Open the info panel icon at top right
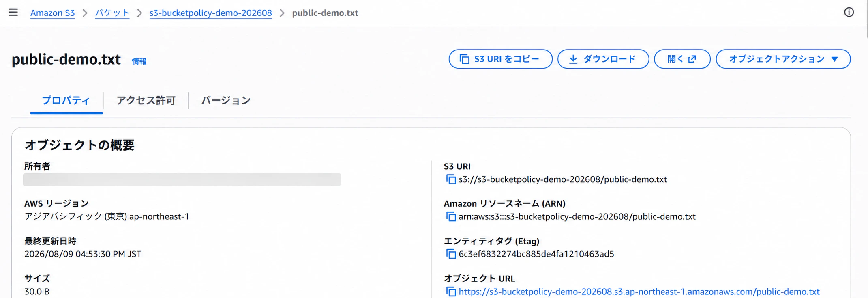868x298 pixels. pos(849,13)
